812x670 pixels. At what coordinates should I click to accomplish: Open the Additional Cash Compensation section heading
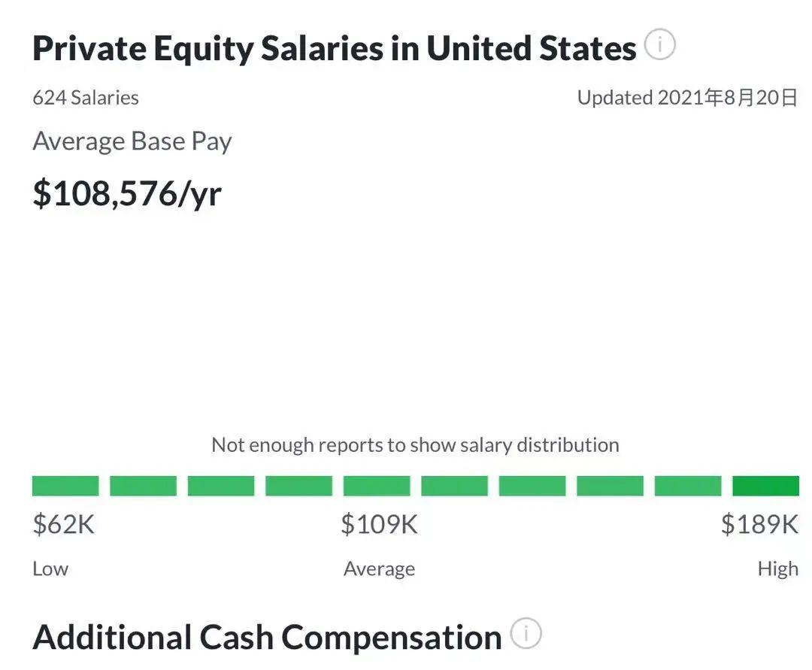click(x=267, y=638)
